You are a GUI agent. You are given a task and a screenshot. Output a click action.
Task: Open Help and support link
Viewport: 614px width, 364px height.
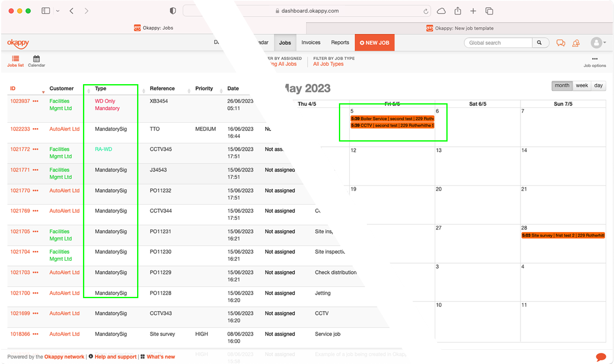(x=116, y=357)
